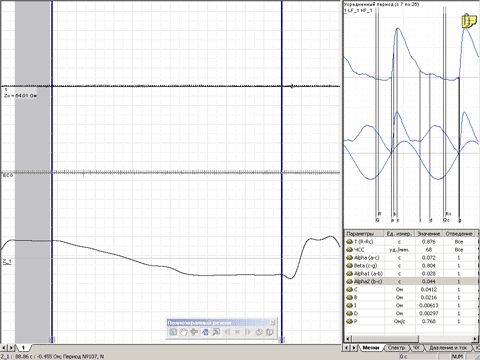Click the icon beside Alpha1 (a-b)
The width and height of the screenshot is (480, 360).
pyautogui.click(x=349, y=274)
